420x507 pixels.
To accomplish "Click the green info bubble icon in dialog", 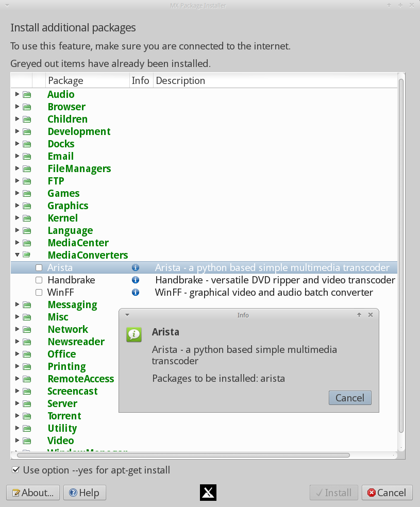I will 134,335.
